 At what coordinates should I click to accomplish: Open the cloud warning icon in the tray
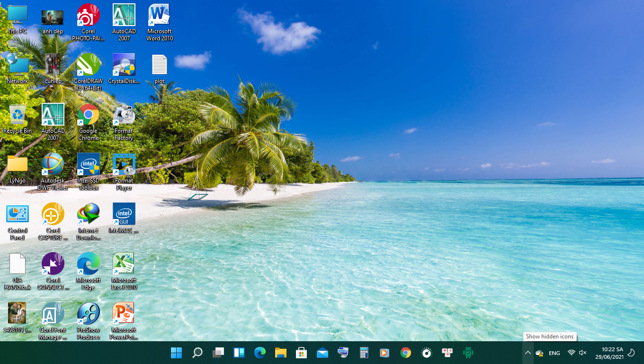coord(539,353)
